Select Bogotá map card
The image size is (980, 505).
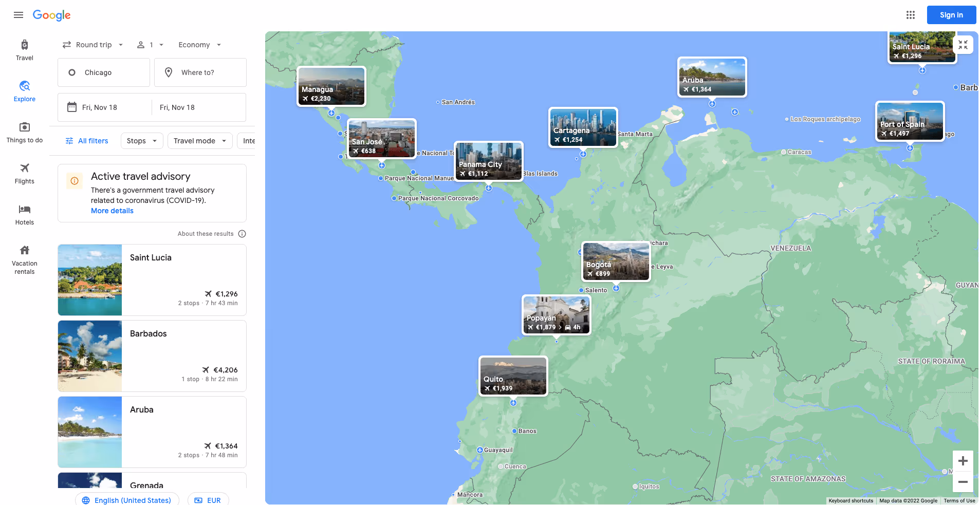pyautogui.click(x=616, y=261)
